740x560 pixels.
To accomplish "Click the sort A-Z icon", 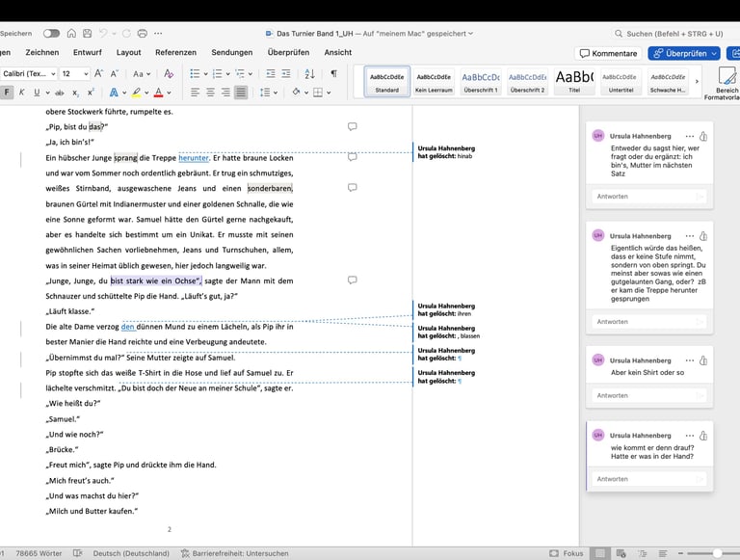I will pyautogui.click(x=309, y=73).
